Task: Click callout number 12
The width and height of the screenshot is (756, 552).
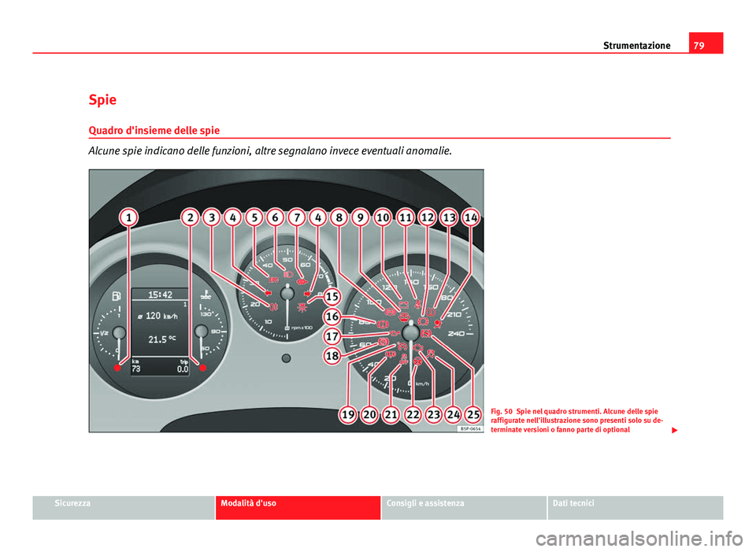Action: coord(427,217)
